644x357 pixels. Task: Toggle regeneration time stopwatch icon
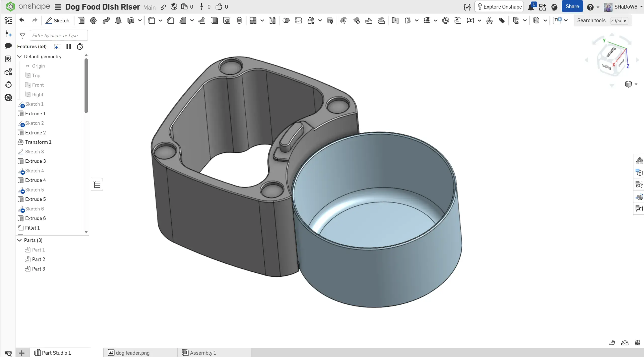coord(80,47)
